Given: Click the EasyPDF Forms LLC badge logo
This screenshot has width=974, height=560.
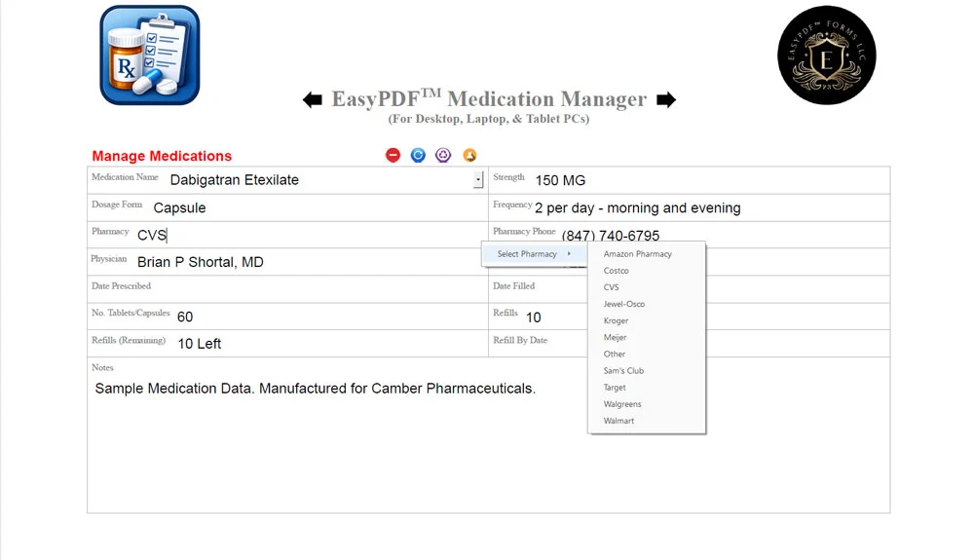Looking at the screenshot, I should (827, 56).
